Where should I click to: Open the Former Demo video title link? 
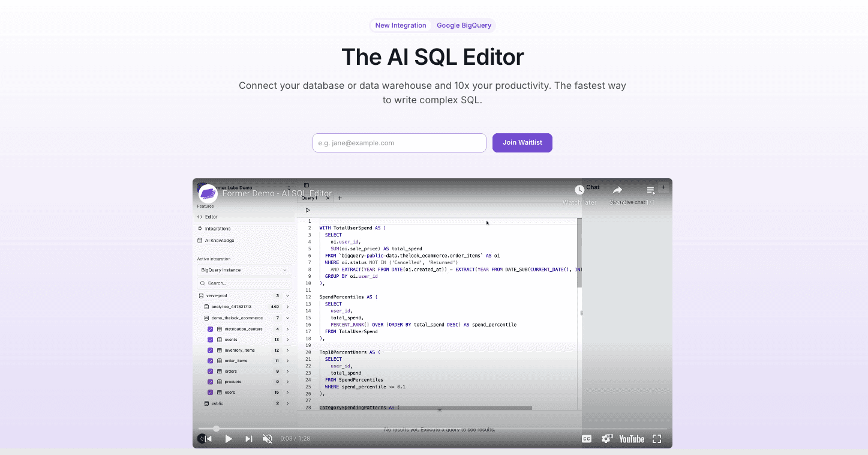(x=277, y=193)
